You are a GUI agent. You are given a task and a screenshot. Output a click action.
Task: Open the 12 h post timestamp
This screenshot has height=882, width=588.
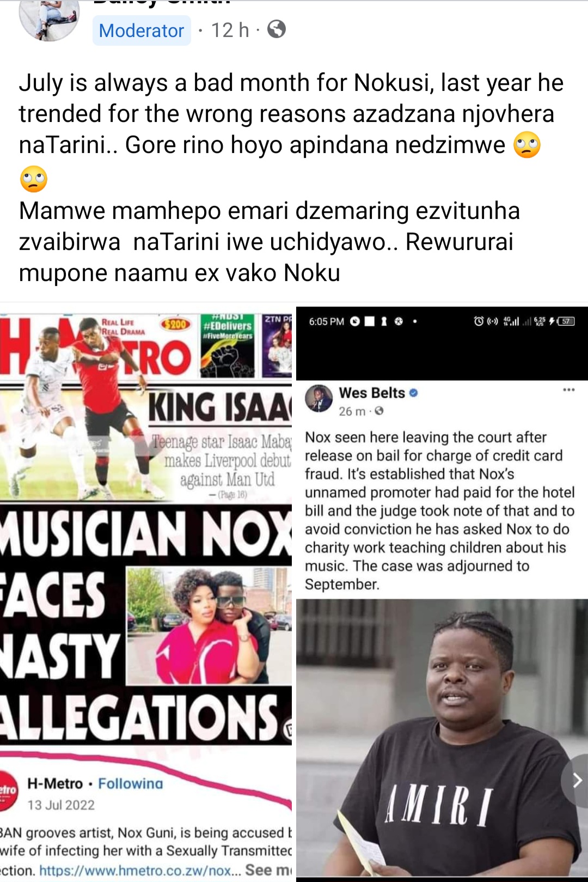[230, 30]
